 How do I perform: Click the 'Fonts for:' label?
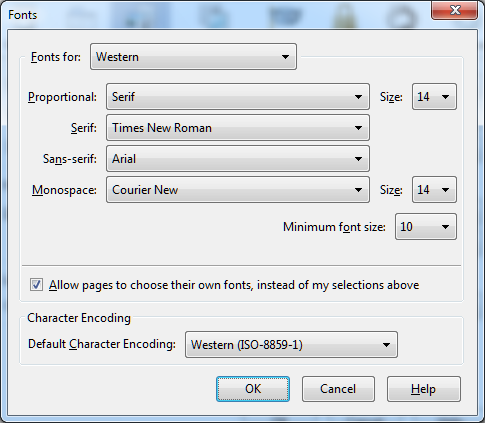[56, 57]
